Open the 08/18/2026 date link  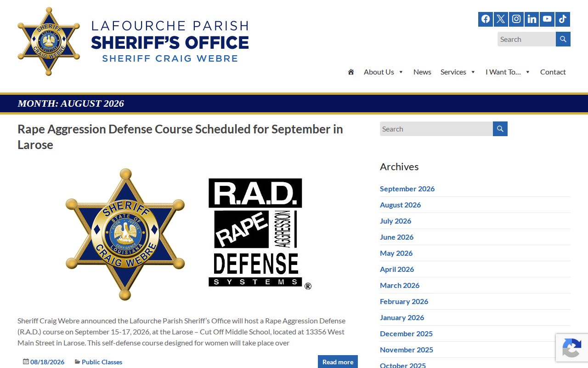pos(47,362)
